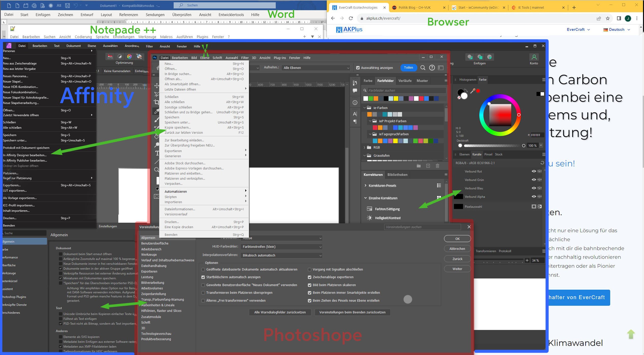Open the Aufnehm. Alle Ebenen dropdown
Image resolution: width=644 pixels, height=355 pixels.
coord(316,68)
